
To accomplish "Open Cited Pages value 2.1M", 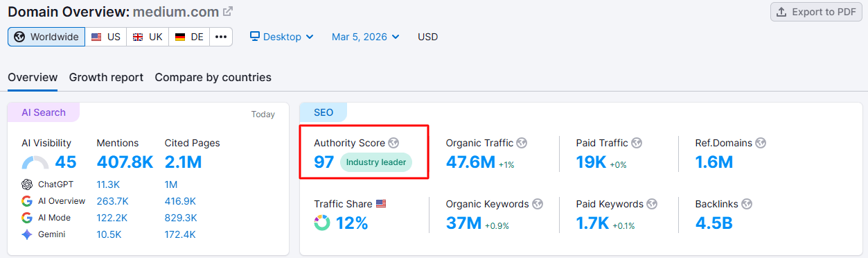I will coord(183,162).
